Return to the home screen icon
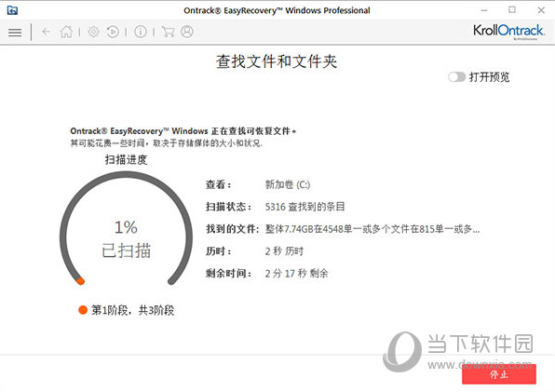Screen dimensions: 555x392 [66, 32]
